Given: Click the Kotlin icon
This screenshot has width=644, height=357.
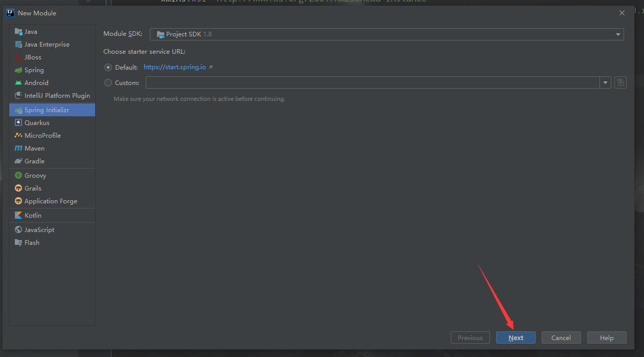Looking at the screenshot, I should coord(18,216).
